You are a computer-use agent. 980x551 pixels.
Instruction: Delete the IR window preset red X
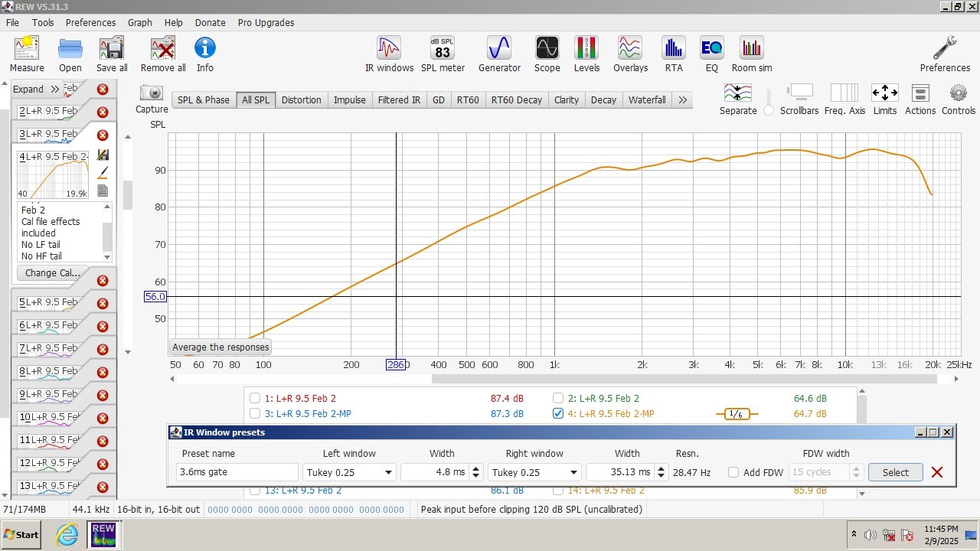[937, 472]
